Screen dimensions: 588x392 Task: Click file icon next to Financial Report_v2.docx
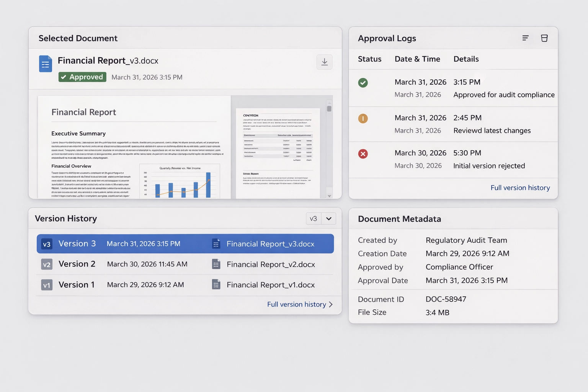pos(216,264)
